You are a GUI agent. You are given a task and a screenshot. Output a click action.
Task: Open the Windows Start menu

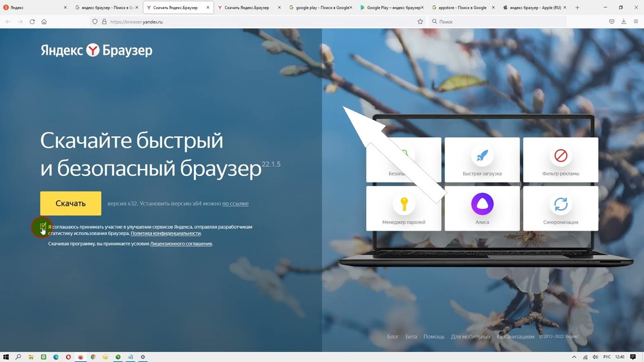pyautogui.click(x=6, y=357)
